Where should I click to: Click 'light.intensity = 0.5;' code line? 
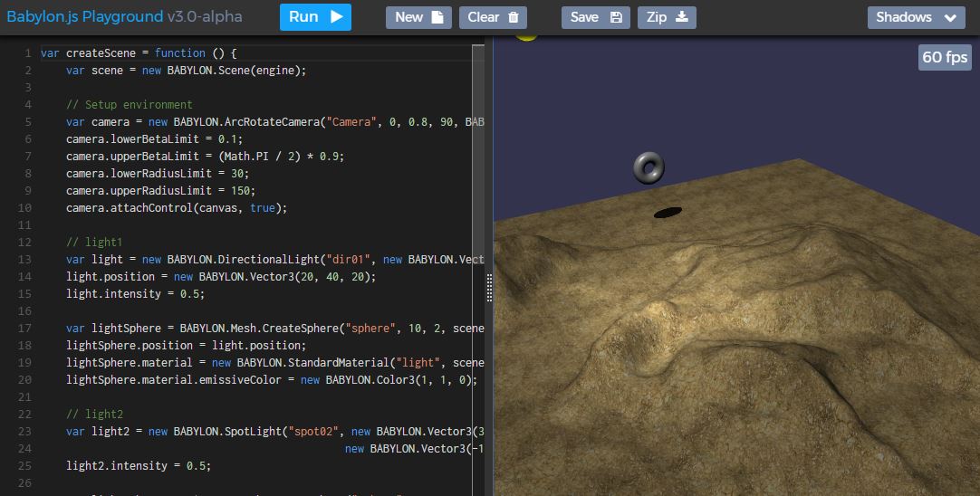[x=136, y=293]
